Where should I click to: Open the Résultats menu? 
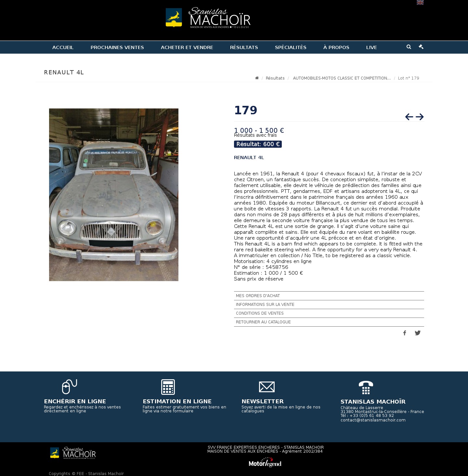pos(244,47)
